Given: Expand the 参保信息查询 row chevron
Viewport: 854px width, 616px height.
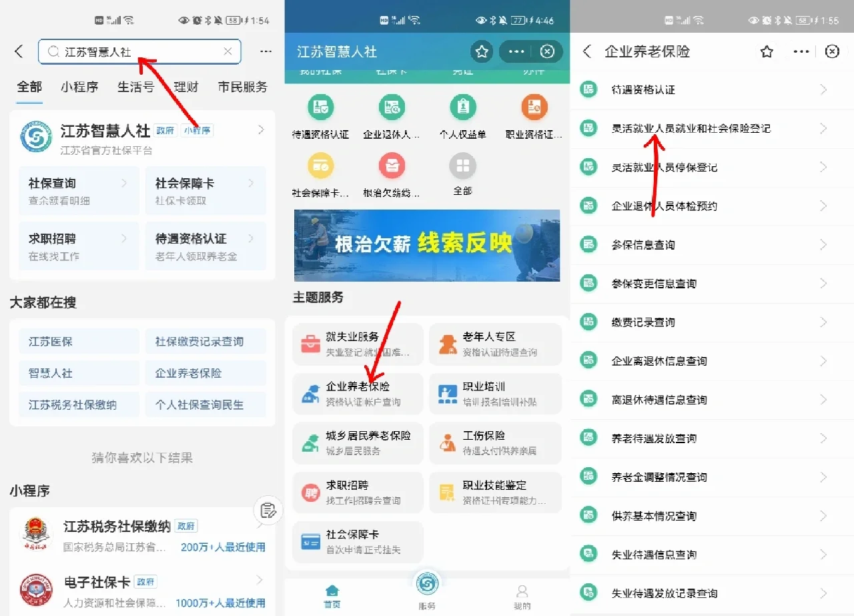Looking at the screenshot, I should [x=824, y=244].
